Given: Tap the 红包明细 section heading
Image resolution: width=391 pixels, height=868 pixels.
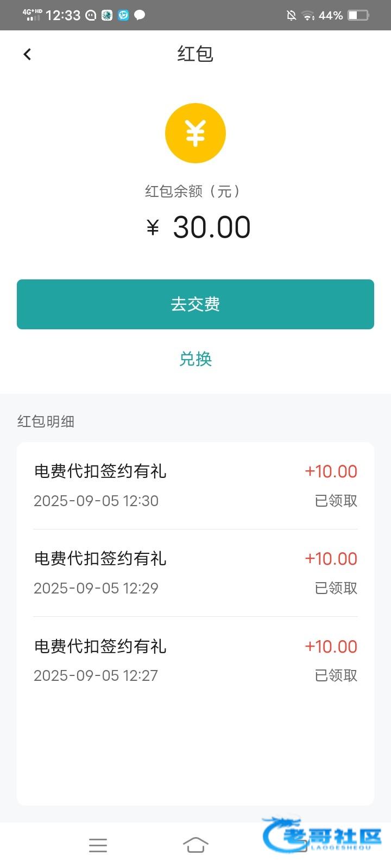Looking at the screenshot, I should coord(46,422).
